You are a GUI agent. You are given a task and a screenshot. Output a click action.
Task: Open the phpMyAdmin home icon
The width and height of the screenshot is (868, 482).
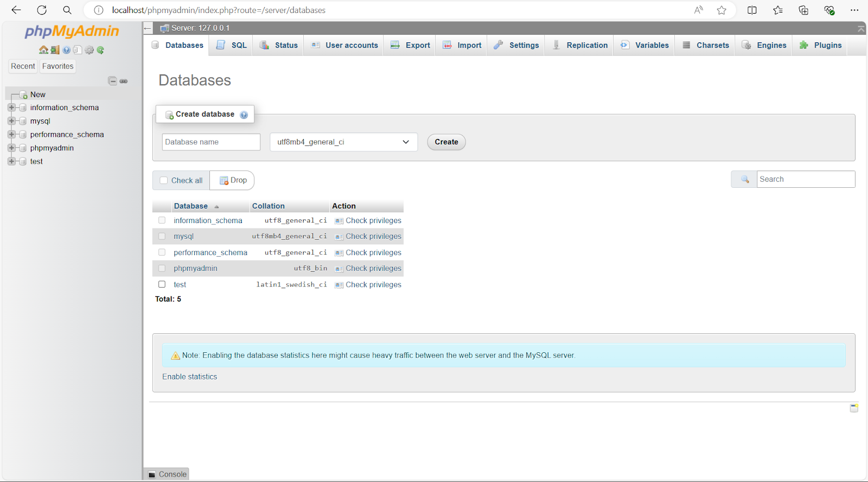(x=43, y=50)
